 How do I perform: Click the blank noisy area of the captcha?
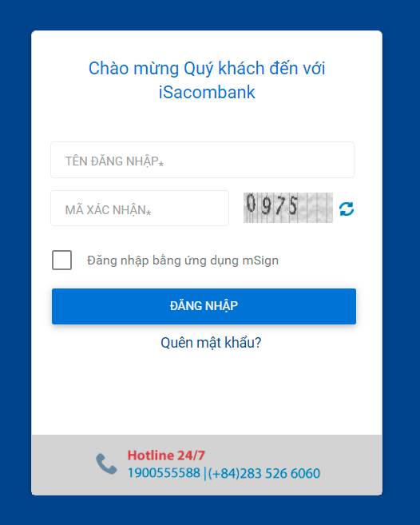pyautogui.click(x=316, y=208)
